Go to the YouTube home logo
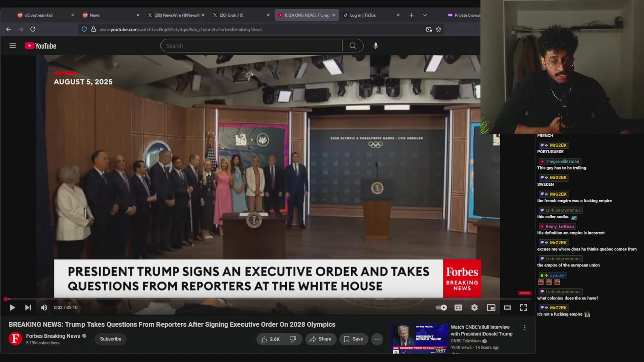 [41, 46]
